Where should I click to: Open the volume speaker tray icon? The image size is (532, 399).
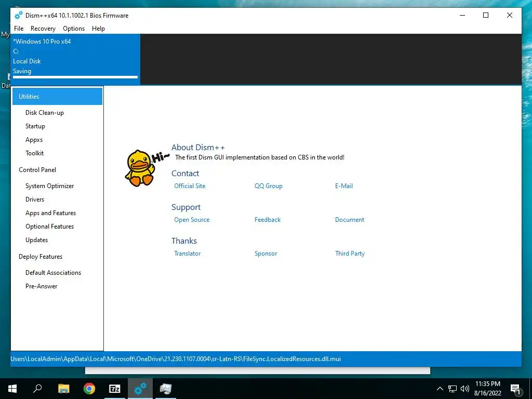click(465, 389)
